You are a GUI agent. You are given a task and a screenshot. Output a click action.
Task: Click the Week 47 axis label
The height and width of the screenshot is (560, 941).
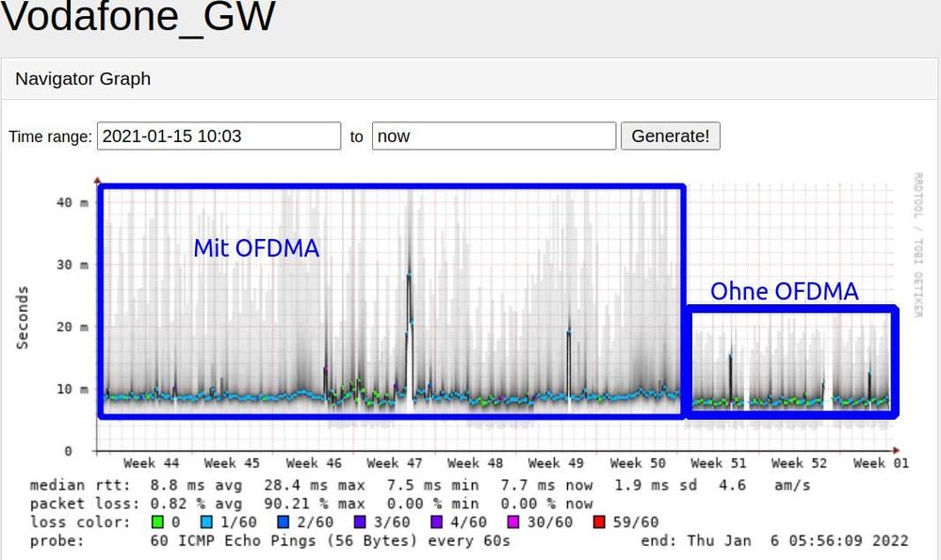395,463
